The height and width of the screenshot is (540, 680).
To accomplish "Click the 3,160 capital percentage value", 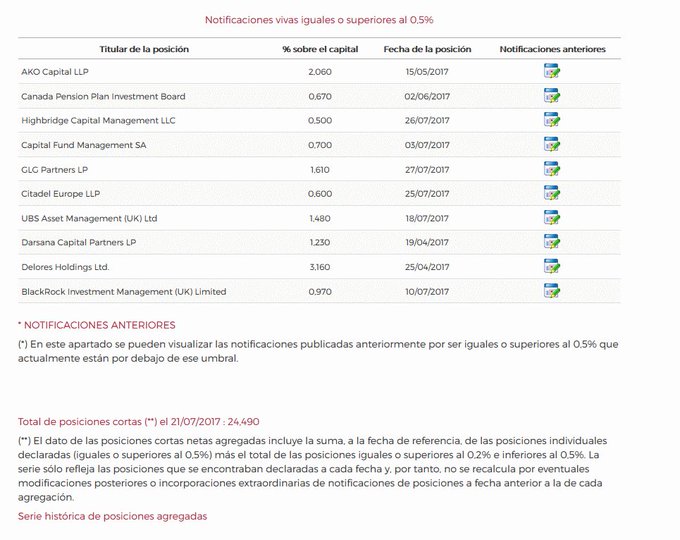I will click(320, 267).
